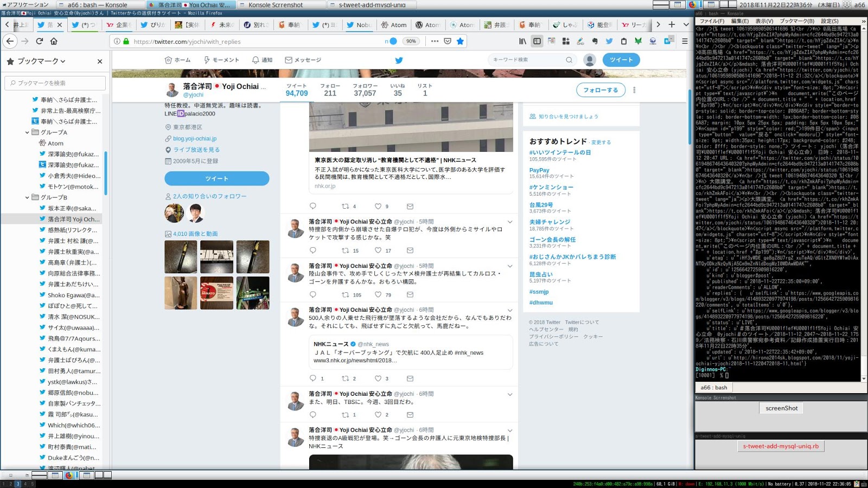Open the profile avatar menu in Twitter header
This screenshot has height=488, width=868.
590,60
